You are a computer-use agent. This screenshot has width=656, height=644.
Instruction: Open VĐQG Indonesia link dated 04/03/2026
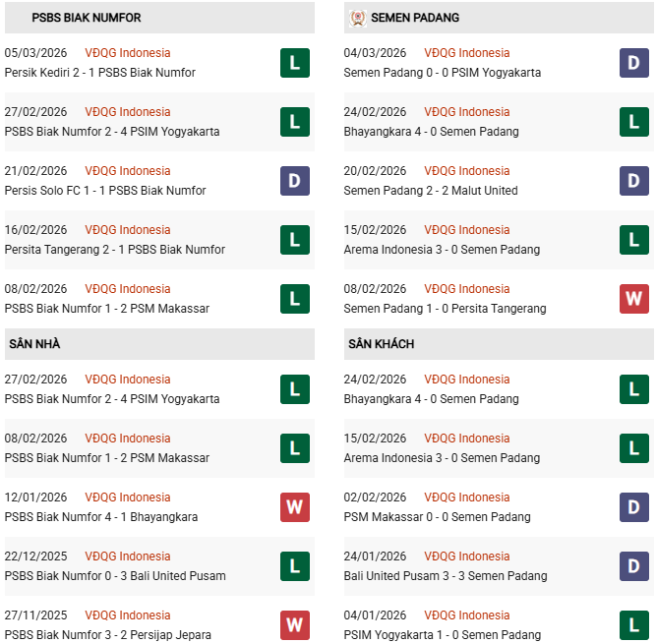click(x=466, y=53)
